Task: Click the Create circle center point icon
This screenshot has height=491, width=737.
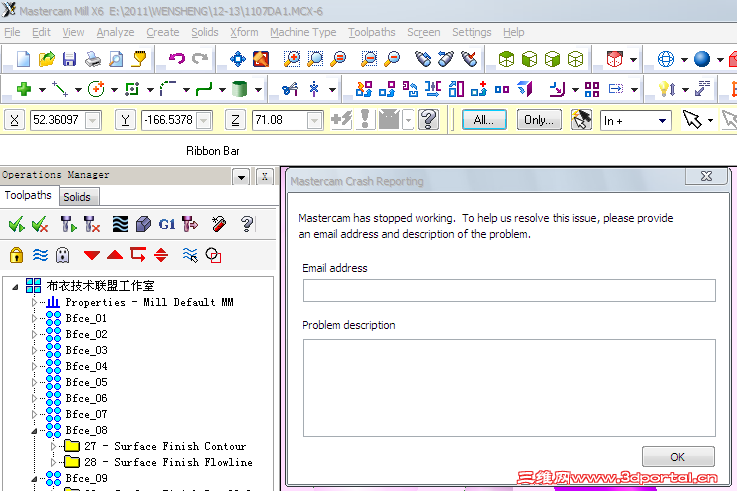Action: pyautogui.click(x=96, y=89)
